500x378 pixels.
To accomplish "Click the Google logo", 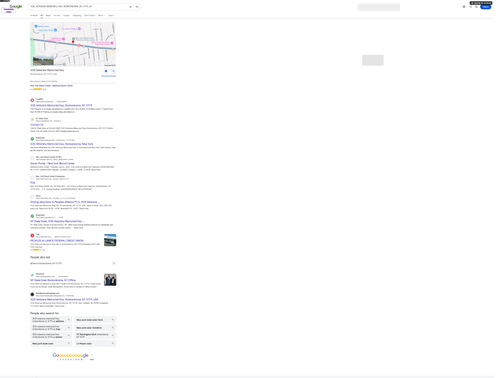I will pyautogui.click(x=16, y=6).
